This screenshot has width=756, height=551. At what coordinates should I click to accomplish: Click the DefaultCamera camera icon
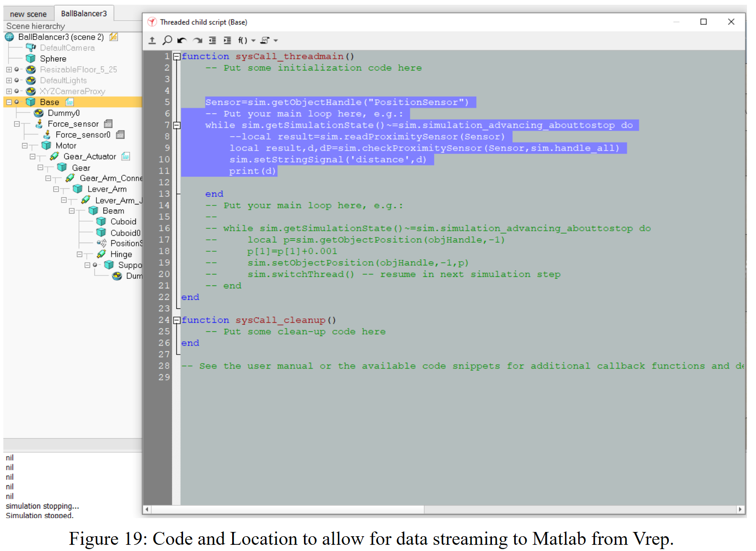(31, 48)
